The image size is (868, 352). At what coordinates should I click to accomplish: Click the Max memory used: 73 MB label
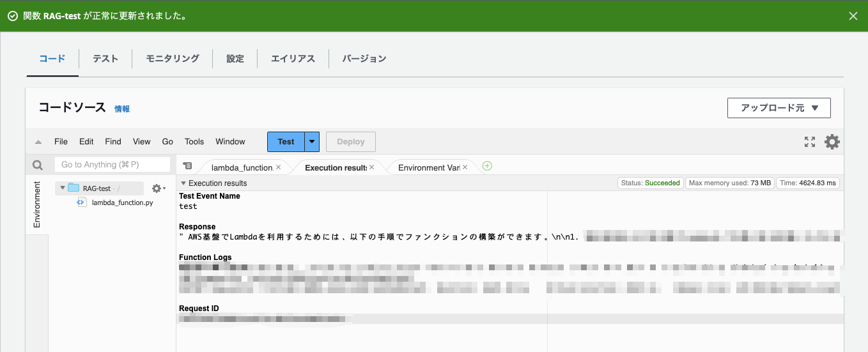coord(730,183)
